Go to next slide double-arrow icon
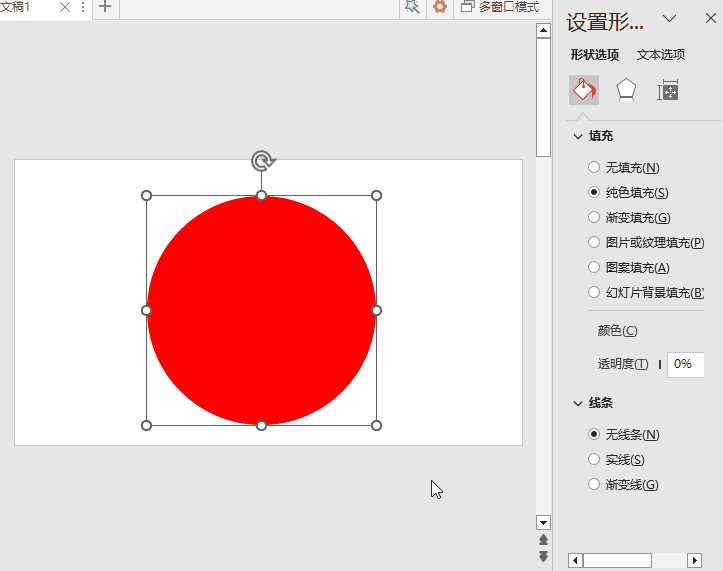This screenshot has height=571, width=723. point(544,556)
